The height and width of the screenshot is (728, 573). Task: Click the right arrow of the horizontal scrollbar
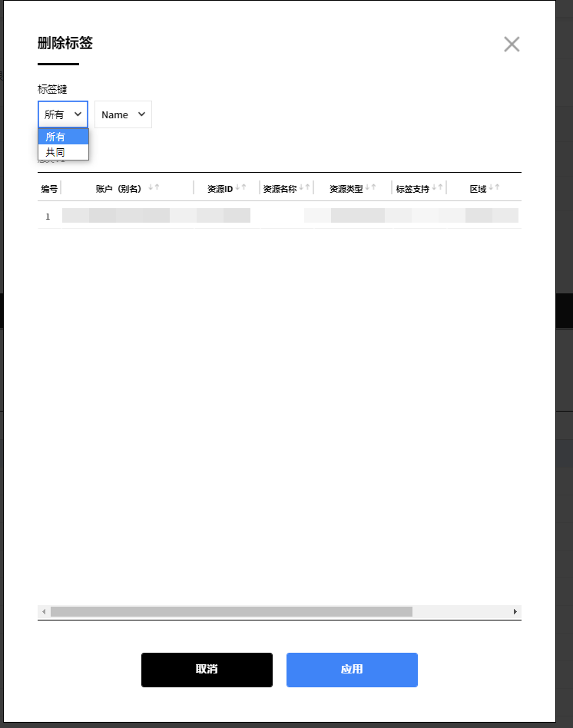tap(515, 611)
